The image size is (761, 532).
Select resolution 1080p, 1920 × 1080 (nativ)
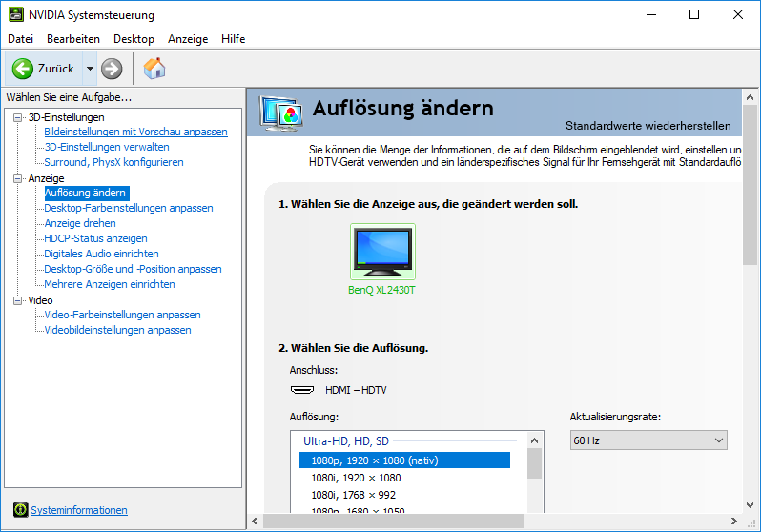coord(404,460)
